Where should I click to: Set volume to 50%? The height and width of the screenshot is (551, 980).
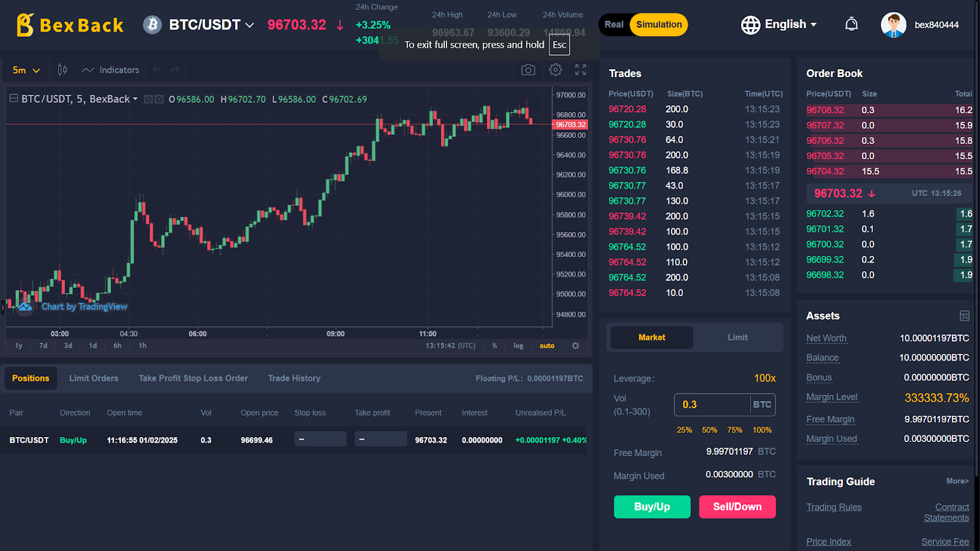(709, 430)
